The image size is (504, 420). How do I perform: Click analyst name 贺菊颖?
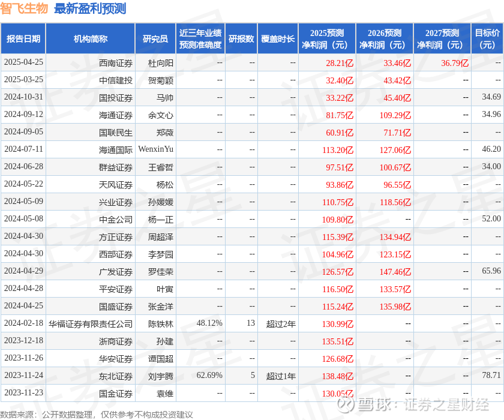click(160, 80)
